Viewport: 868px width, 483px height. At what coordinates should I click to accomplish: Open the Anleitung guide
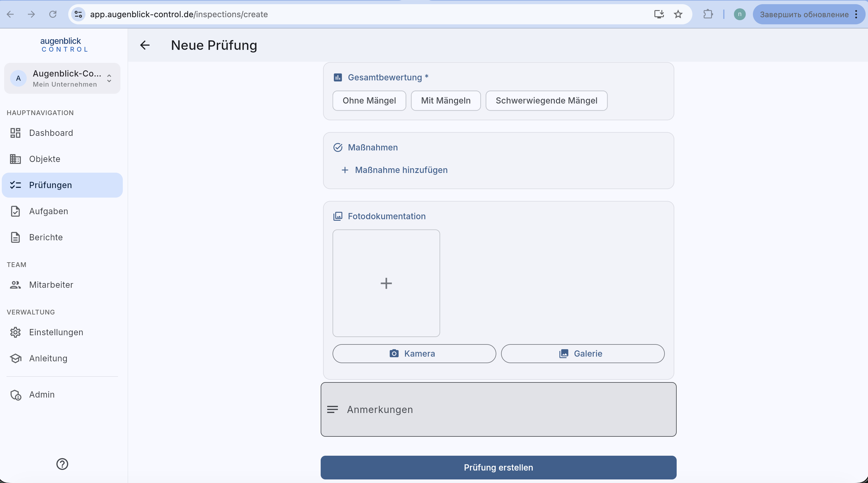62,358
